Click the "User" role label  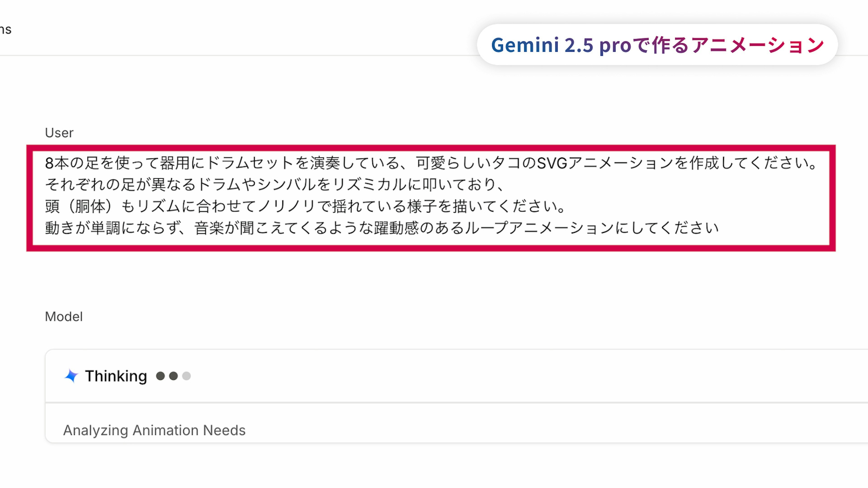59,133
